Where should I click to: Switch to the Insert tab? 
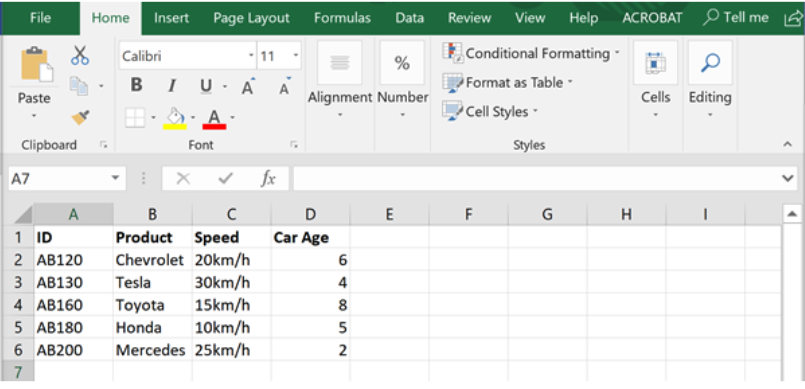click(171, 18)
